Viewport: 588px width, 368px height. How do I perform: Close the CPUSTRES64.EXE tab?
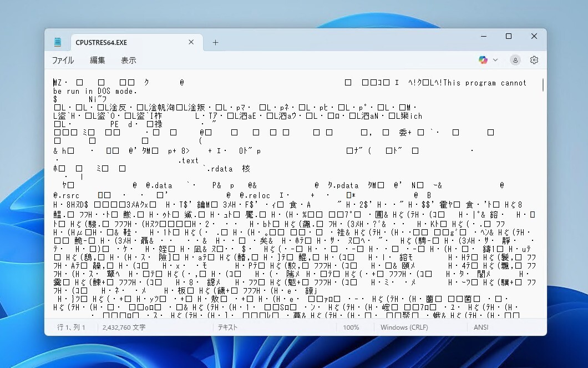[191, 42]
